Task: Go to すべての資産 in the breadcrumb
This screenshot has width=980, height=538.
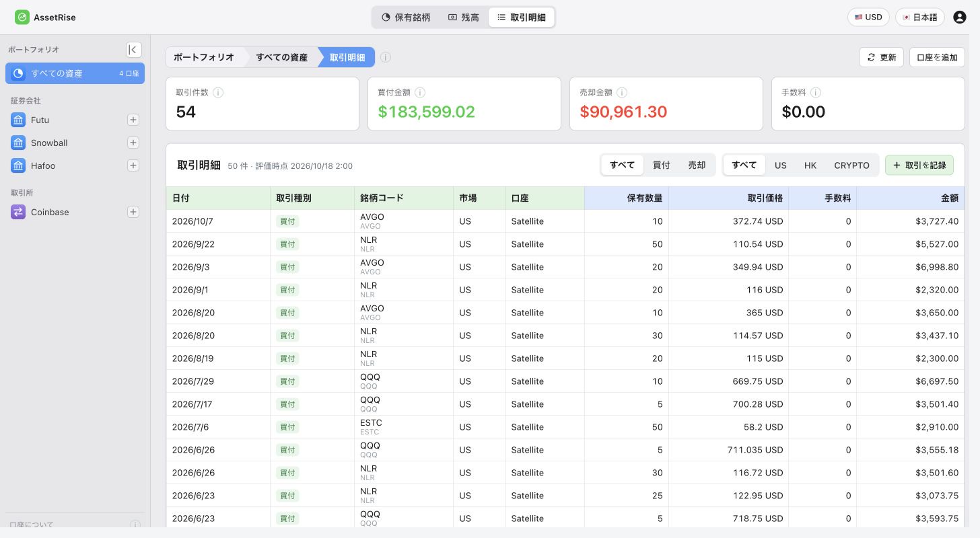Action: pos(281,57)
